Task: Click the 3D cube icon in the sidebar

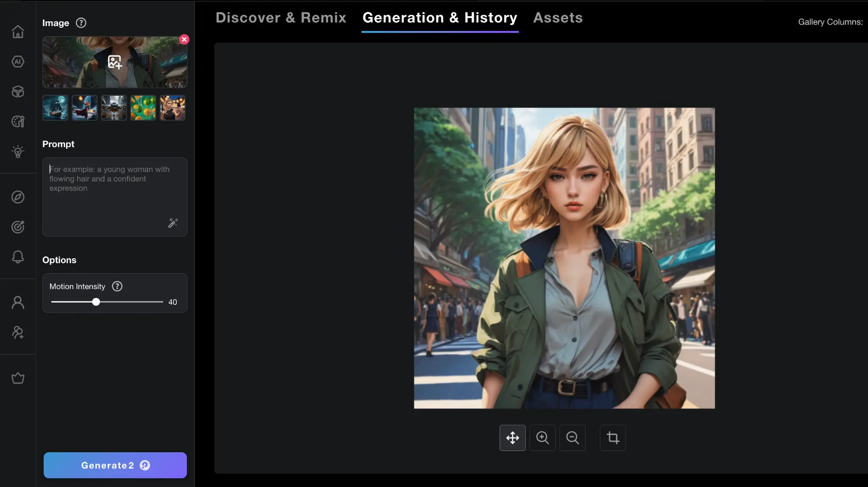Action: [18, 92]
